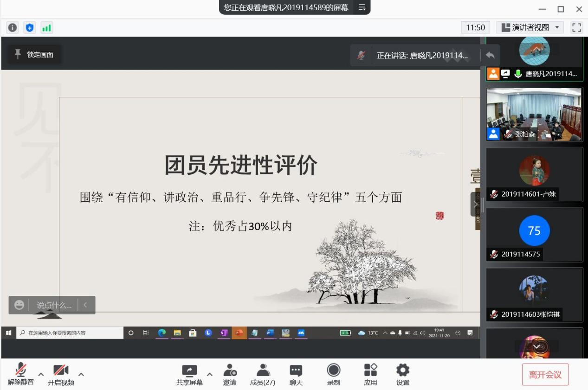Click Share Screen (共享屏幕)
The image size is (588, 390).
coord(189,374)
